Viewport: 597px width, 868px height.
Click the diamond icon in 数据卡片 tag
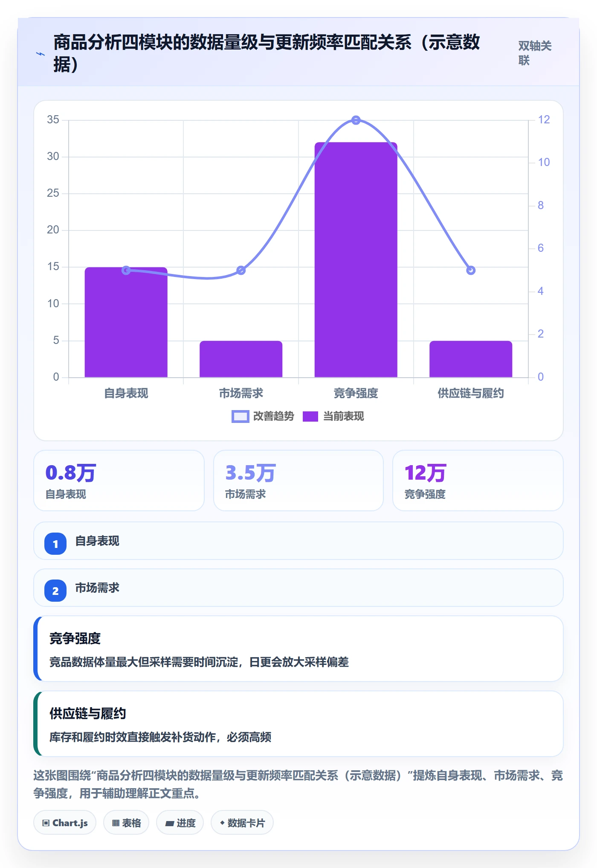[x=222, y=823]
